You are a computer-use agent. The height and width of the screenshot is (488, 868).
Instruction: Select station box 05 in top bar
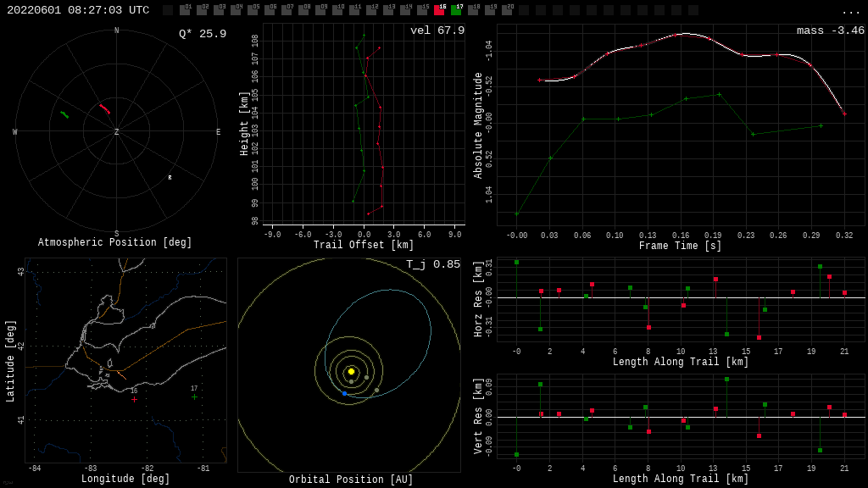pos(253,10)
